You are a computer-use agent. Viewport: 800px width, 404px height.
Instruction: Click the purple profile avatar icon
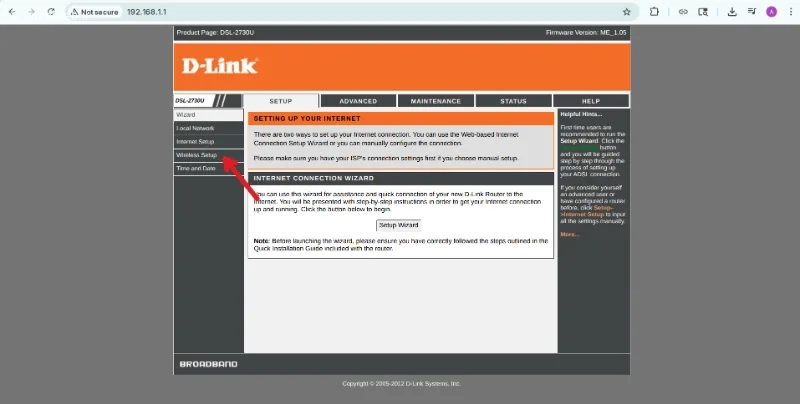pos(771,12)
